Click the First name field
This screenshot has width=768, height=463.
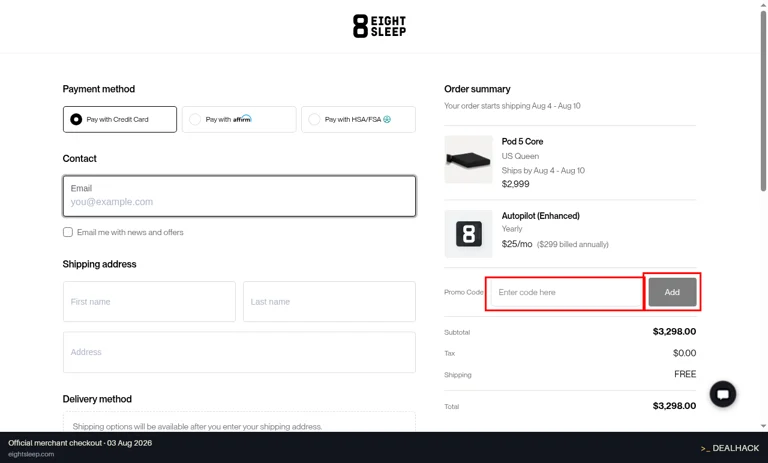pos(149,301)
